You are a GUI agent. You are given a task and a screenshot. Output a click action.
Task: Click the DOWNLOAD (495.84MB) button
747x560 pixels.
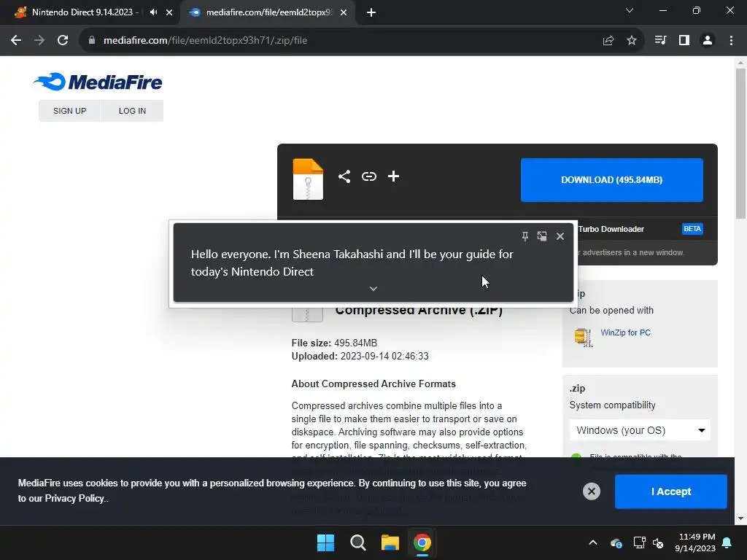coord(612,180)
